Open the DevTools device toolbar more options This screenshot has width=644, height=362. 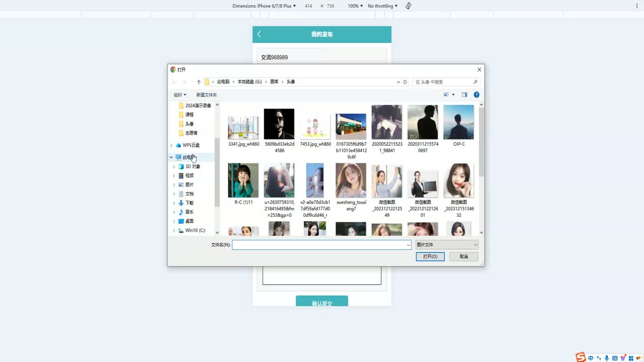(x=636, y=6)
